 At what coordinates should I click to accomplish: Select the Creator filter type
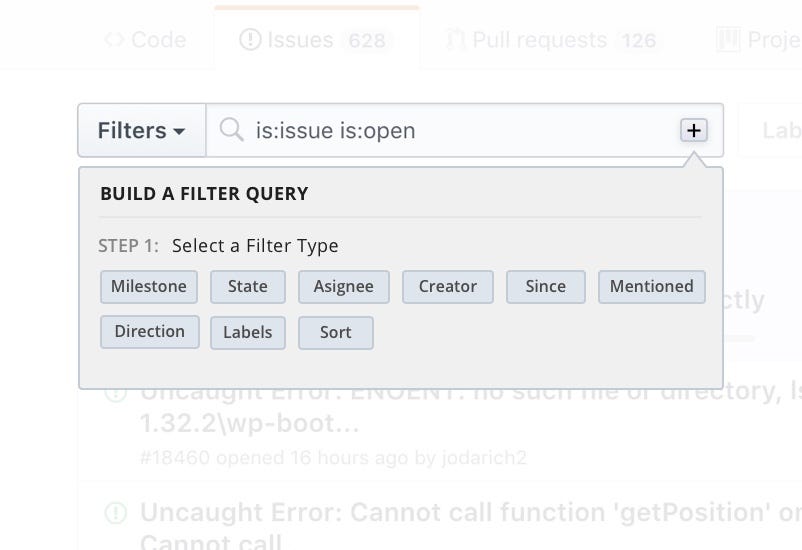click(448, 287)
